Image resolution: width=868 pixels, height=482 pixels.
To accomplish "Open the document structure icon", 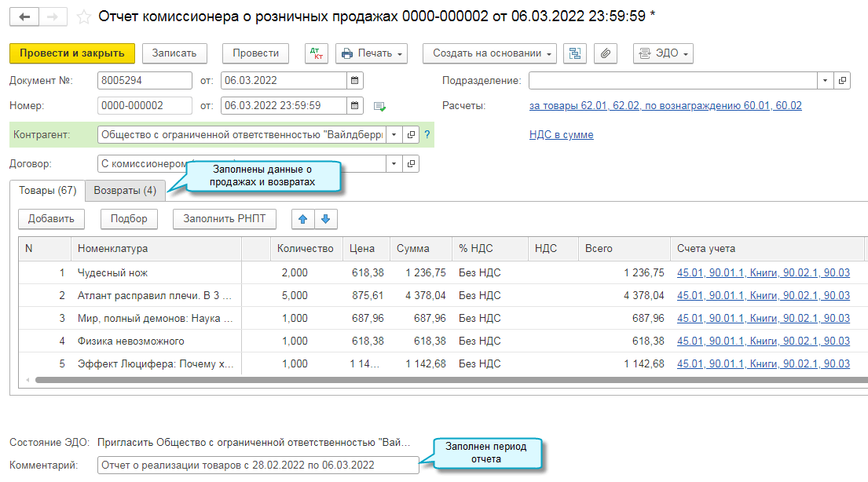I will click(575, 53).
